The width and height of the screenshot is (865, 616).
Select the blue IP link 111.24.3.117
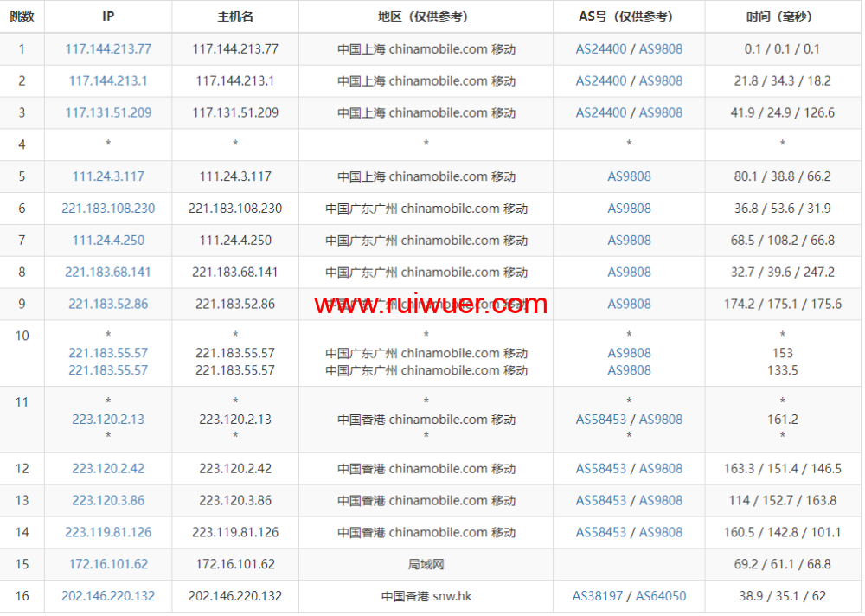point(108,176)
